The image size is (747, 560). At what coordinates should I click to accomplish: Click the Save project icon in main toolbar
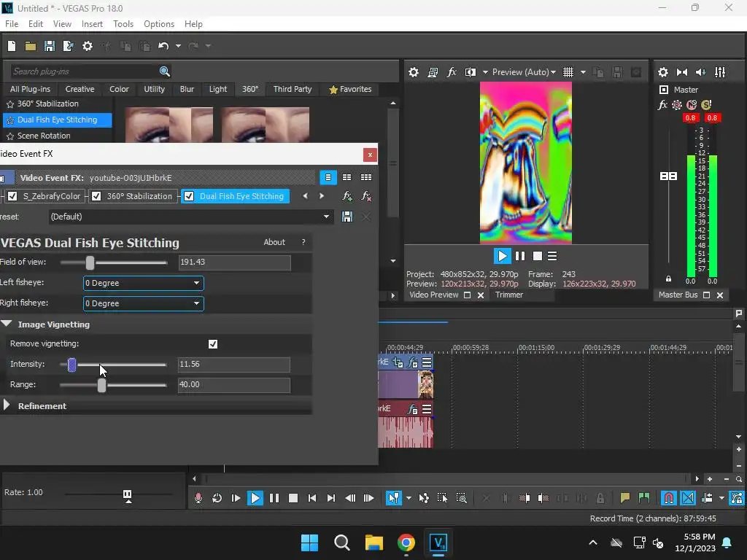point(50,46)
